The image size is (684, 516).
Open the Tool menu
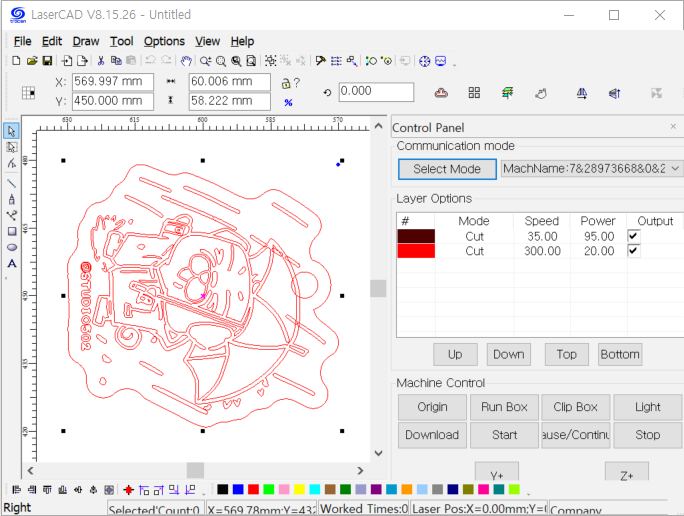pyautogui.click(x=121, y=41)
